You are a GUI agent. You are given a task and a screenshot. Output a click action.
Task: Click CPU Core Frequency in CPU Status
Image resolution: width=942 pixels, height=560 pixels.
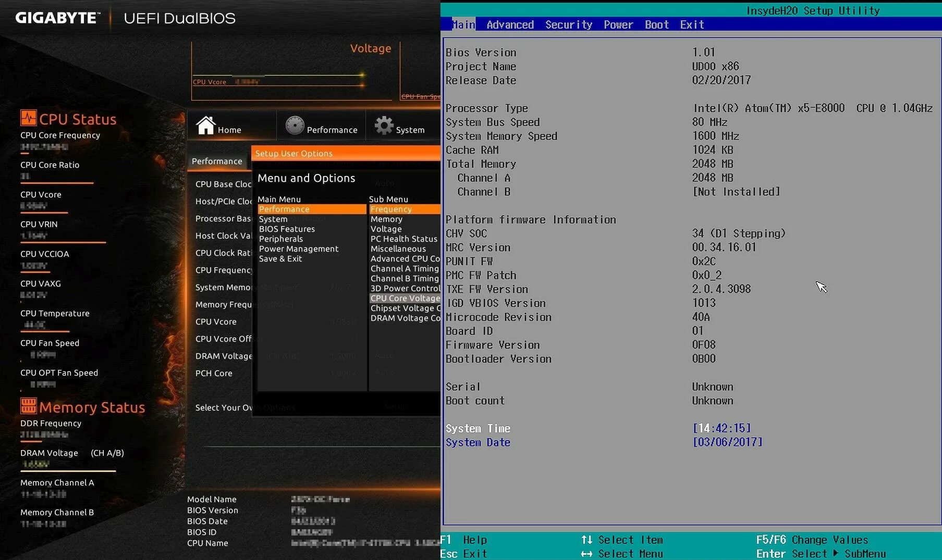tap(60, 135)
